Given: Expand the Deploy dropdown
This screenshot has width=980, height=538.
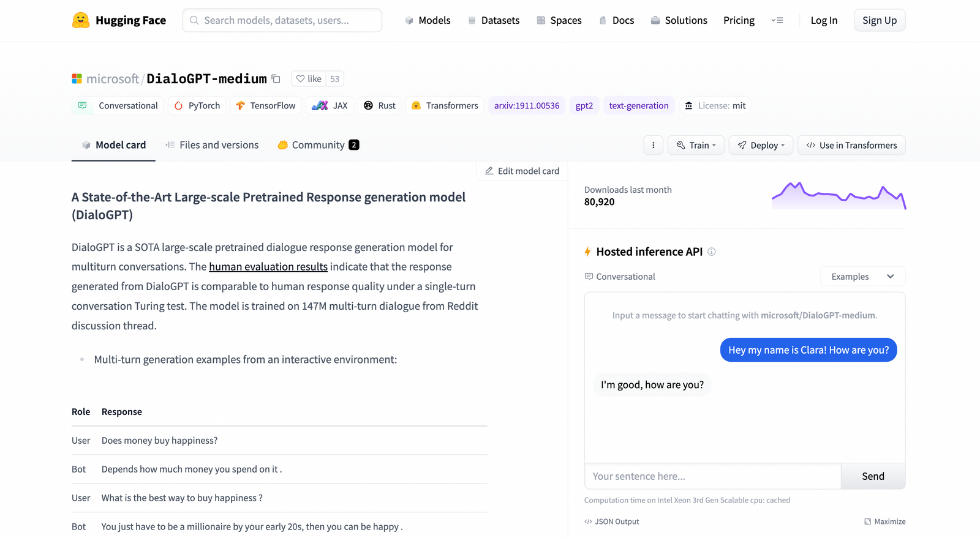Looking at the screenshot, I should point(761,145).
